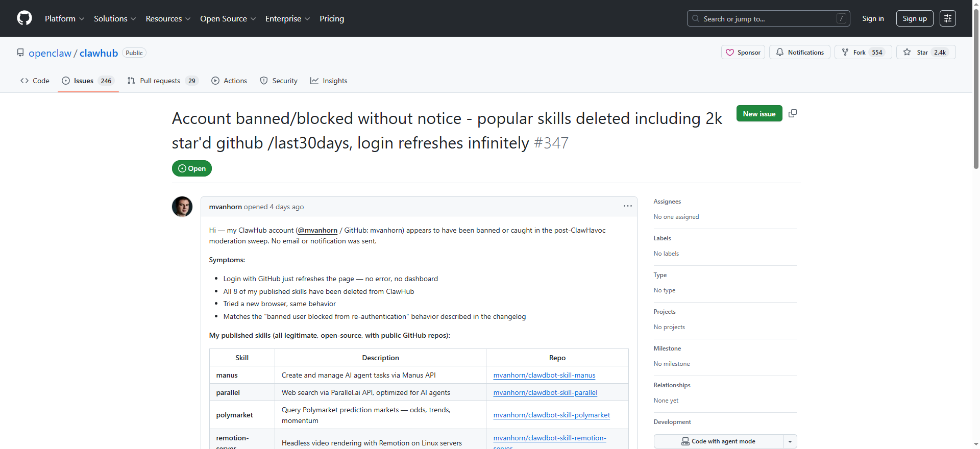Image resolution: width=980 pixels, height=449 pixels.
Task: Open dropdown arrow beside Code with agent mode
Action: (x=790, y=441)
